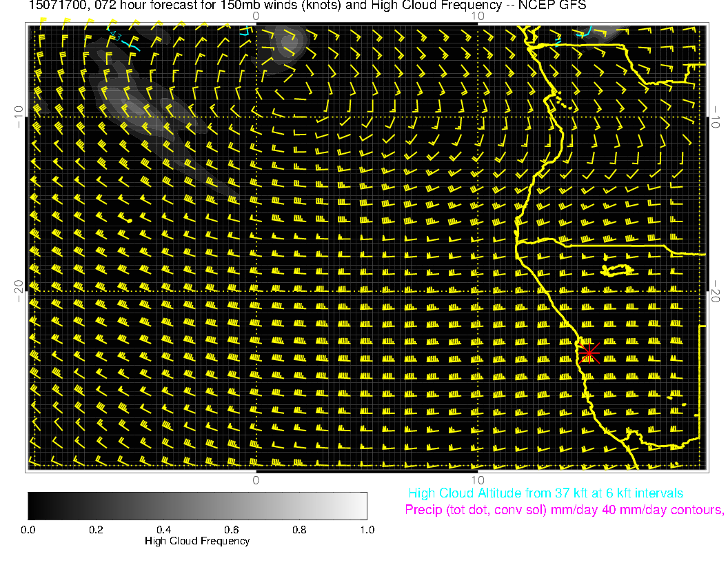Image resolution: width=728 pixels, height=563 pixels.
Task: Click the cyan 43 cloud altitude contour label
Action: [x=116, y=36]
